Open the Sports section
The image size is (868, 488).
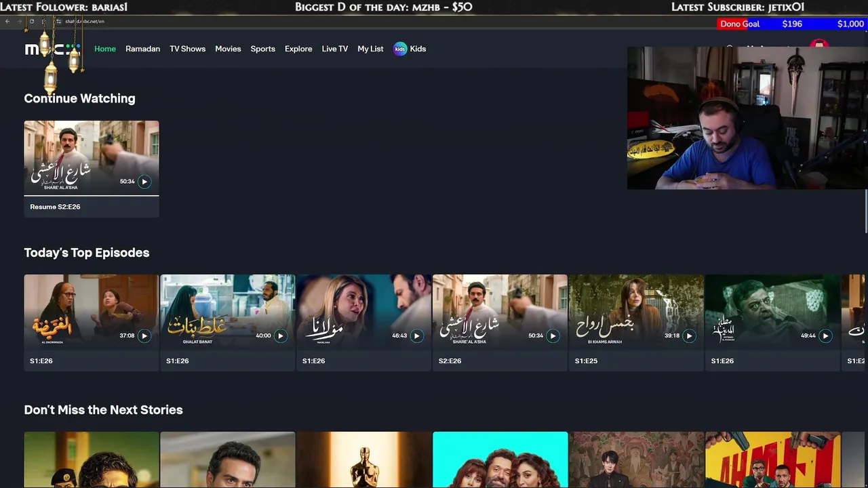pos(262,49)
